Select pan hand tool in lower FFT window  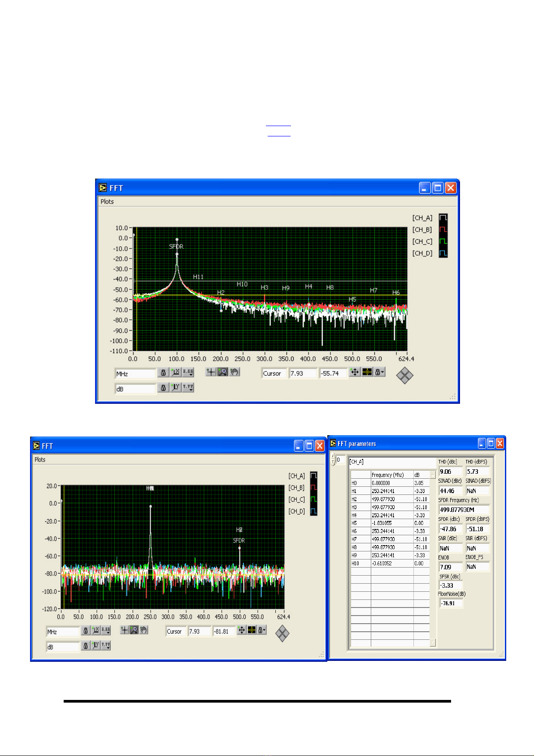point(144,630)
